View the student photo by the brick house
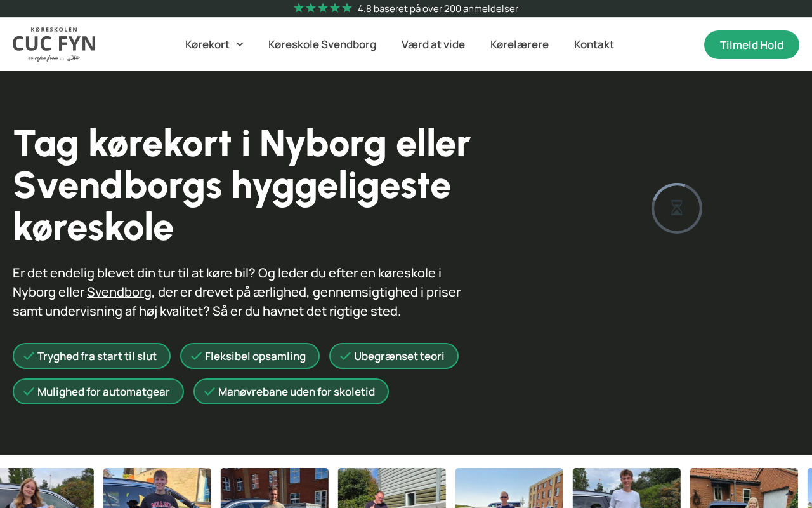812x508 pixels. 743,488
